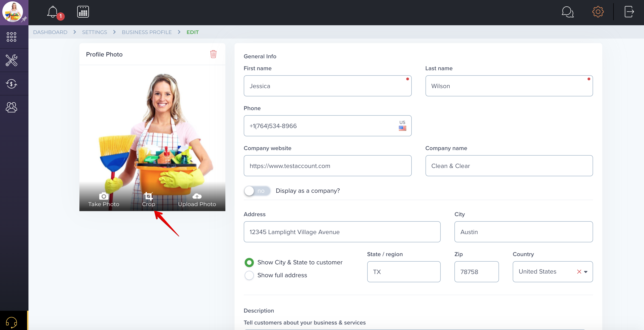This screenshot has width=644, height=330.
Task: Click the logout icon
Action: coord(629,12)
